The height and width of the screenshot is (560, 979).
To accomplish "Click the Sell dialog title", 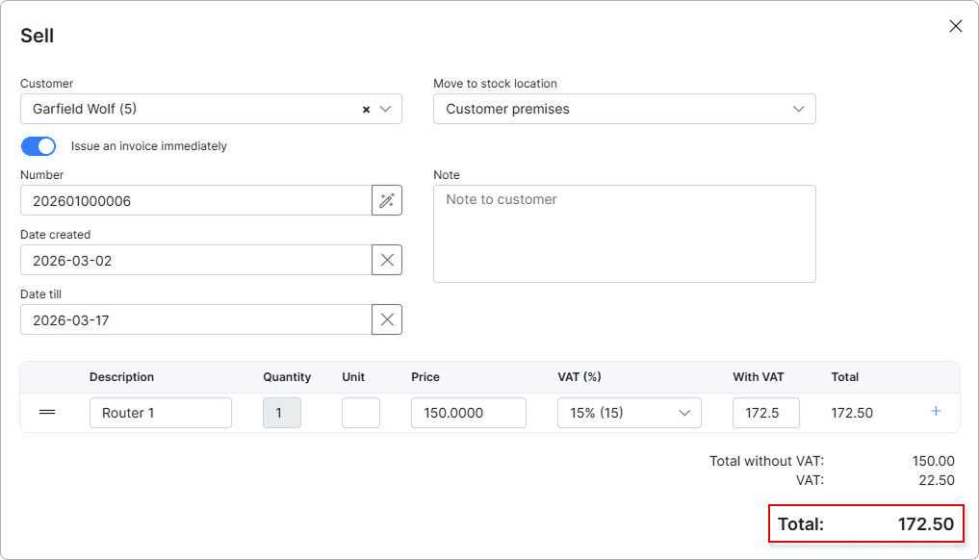I will point(37,36).
